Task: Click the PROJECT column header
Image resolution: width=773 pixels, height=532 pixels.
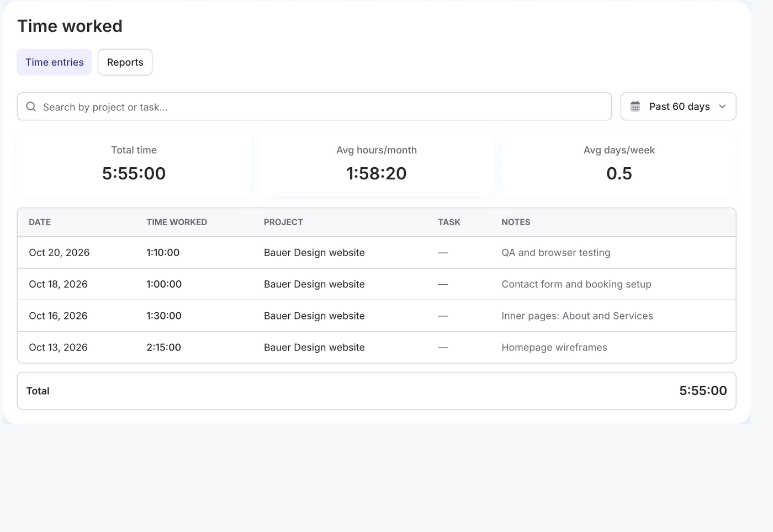Action: point(283,222)
